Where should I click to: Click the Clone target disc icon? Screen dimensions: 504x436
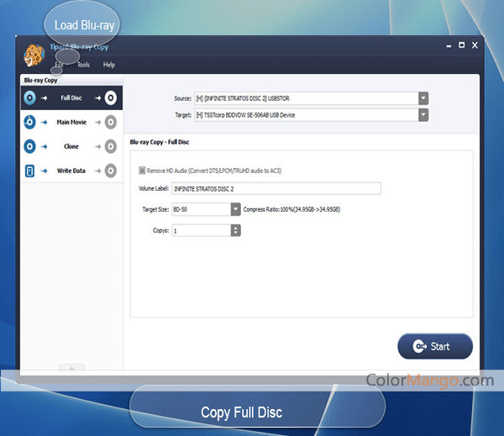coord(110,146)
